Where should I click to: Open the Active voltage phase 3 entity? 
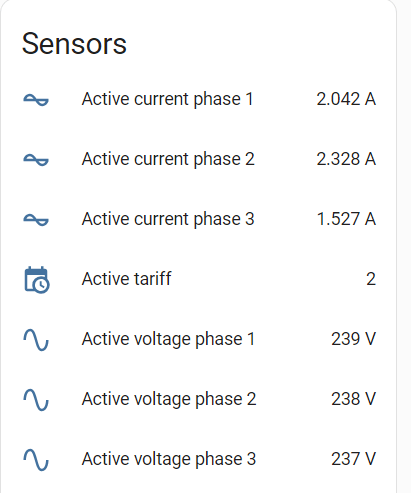pyautogui.click(x=169, y=459)
